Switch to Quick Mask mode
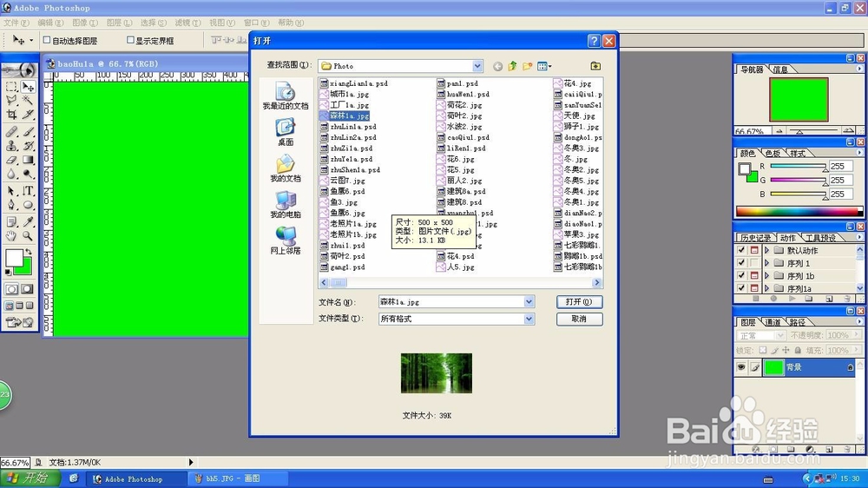 27,289
